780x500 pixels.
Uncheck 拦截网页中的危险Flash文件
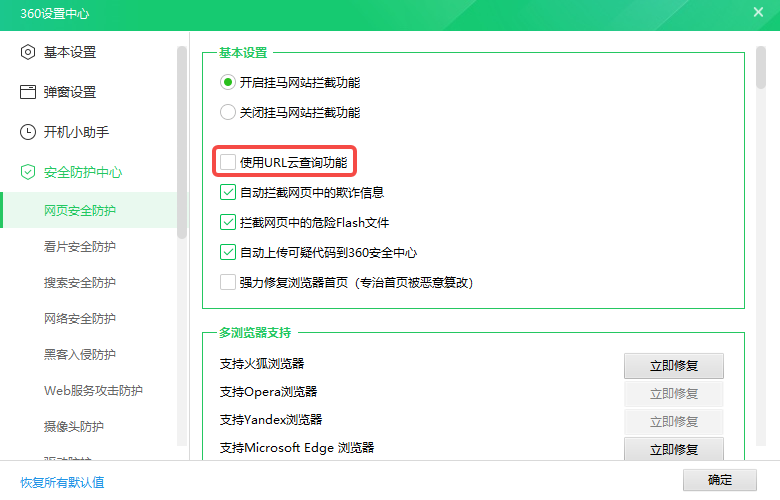[x=228, y=222]
